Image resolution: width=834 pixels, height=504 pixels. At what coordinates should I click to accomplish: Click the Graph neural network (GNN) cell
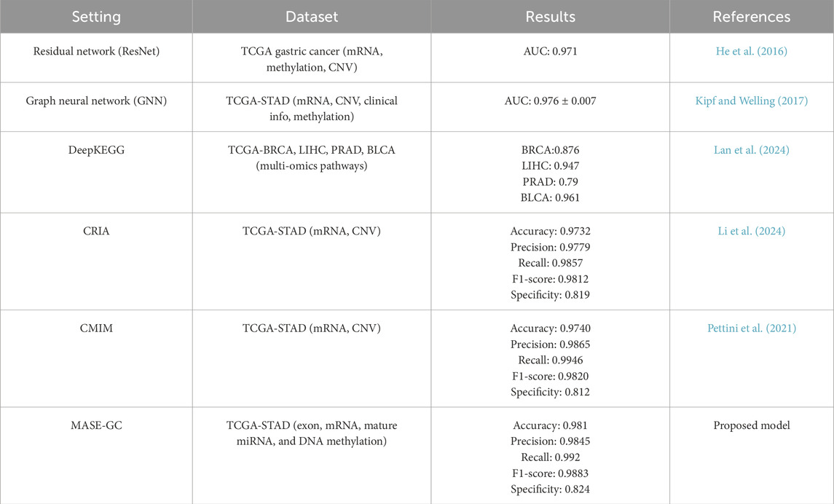click(96, 101)
